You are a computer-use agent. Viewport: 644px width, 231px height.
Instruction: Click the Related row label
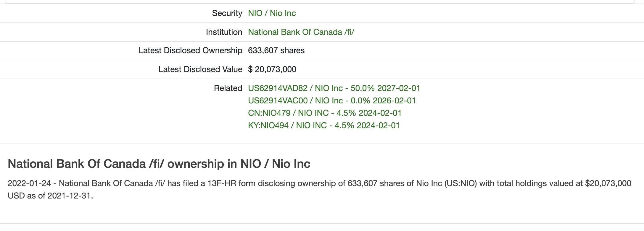tap(228, 88)
